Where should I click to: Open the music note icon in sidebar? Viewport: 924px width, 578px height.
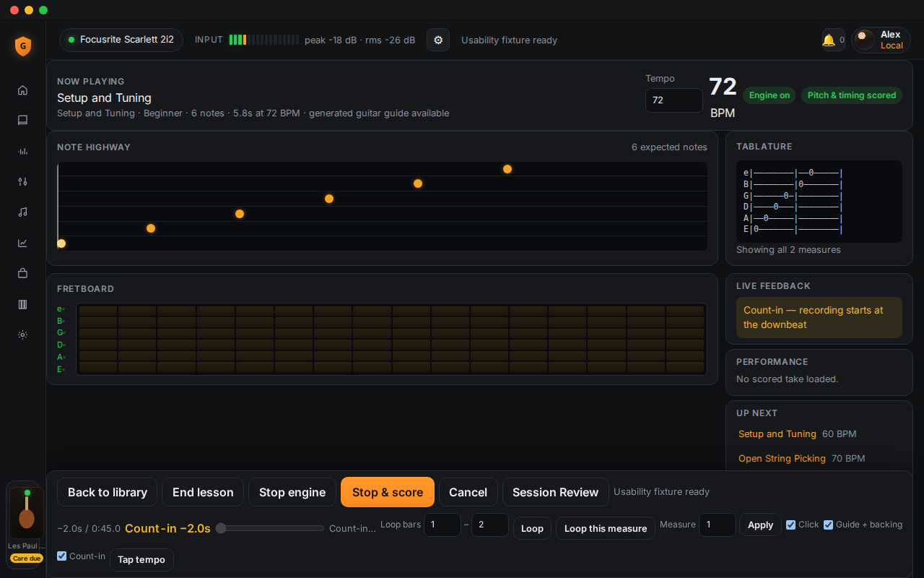pyautogui.click(x=22, y=212)
